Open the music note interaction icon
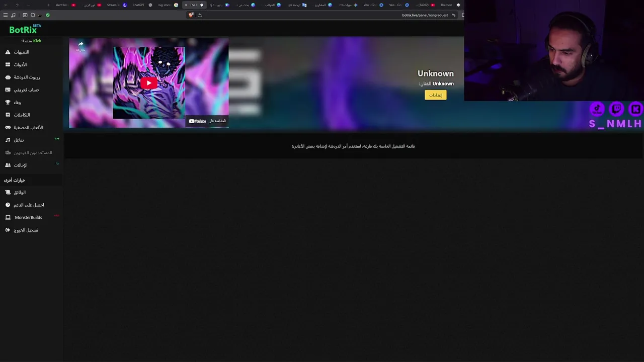This screenshot has height=362, width=644. pos(8,140)
